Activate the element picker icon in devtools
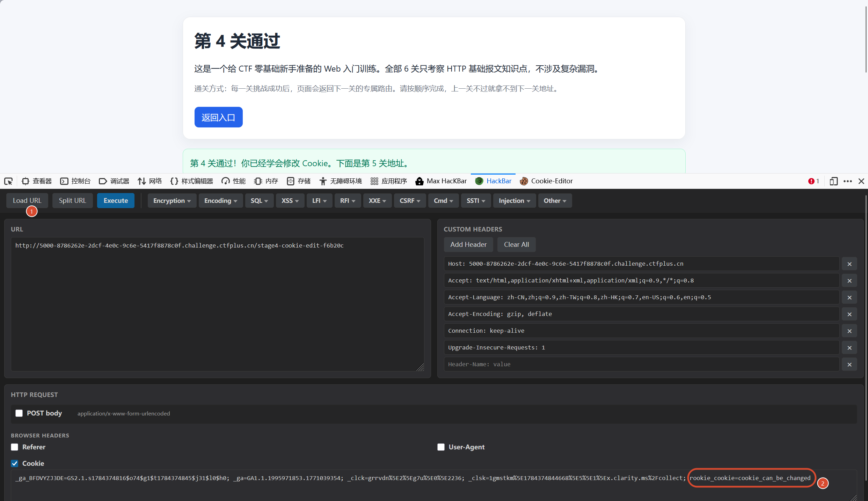Viewport: 868px width, 501px height. point(8,181)
